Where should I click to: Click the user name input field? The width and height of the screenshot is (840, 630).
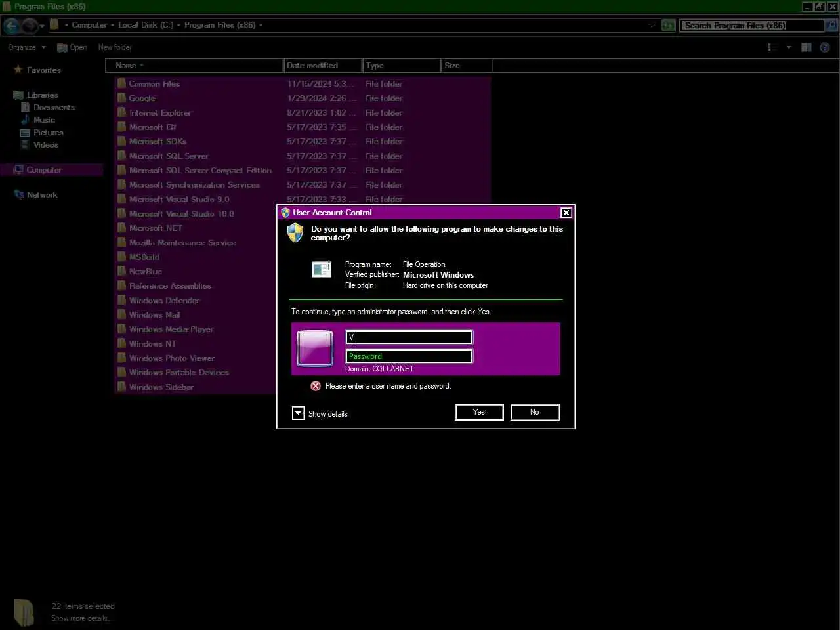(409, 337)
